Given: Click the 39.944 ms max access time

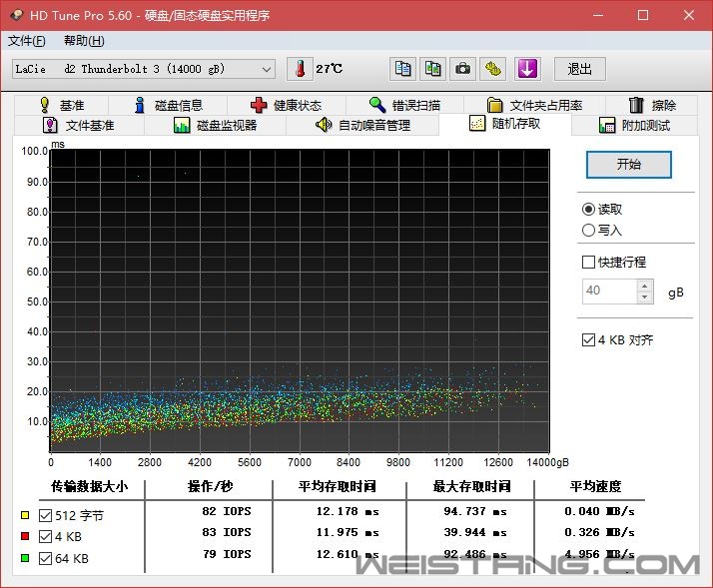Looking at the screenshot, I should (x=475, y=532).
